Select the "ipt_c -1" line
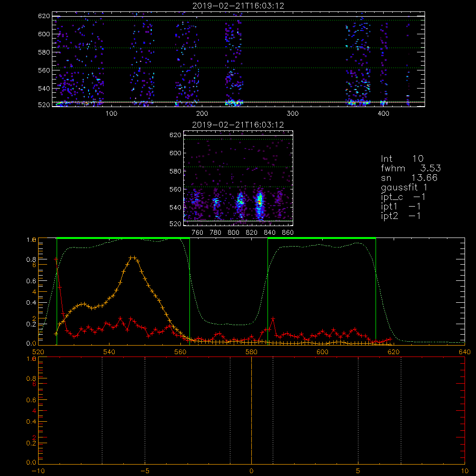 click(x=403, y=197)
